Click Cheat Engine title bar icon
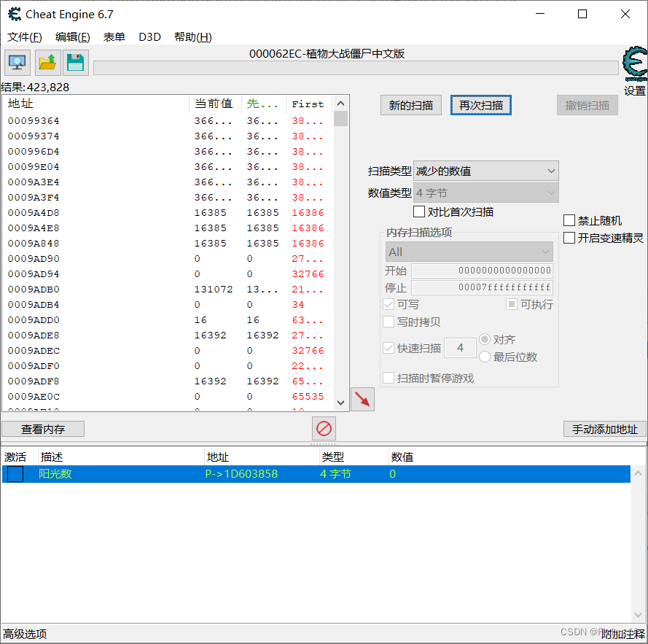 pos(15,14)
